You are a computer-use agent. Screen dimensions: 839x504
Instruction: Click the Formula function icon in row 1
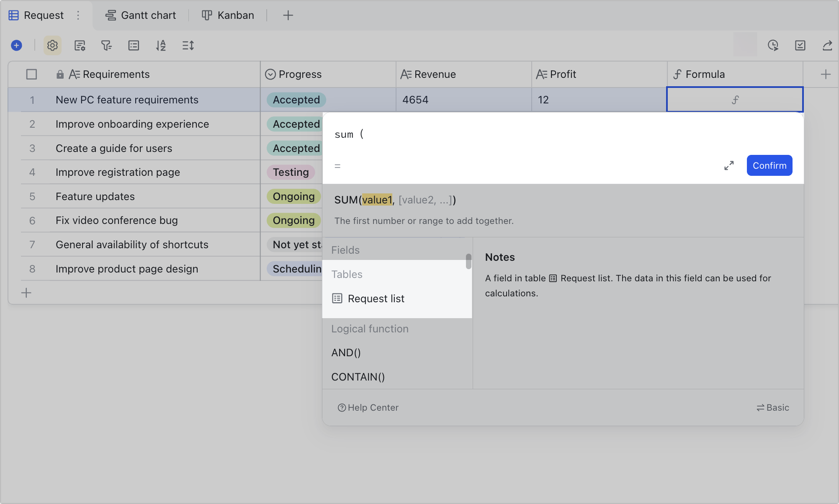(735, 100)
